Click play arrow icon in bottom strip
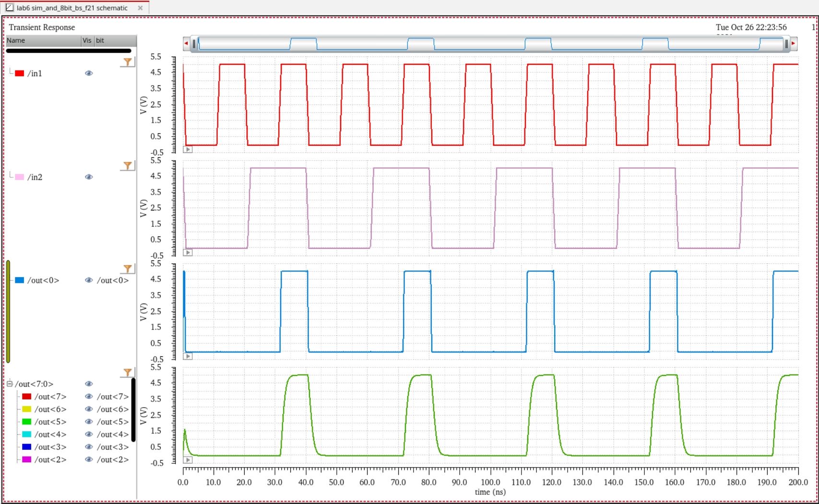819x504 pixels. 188,460
